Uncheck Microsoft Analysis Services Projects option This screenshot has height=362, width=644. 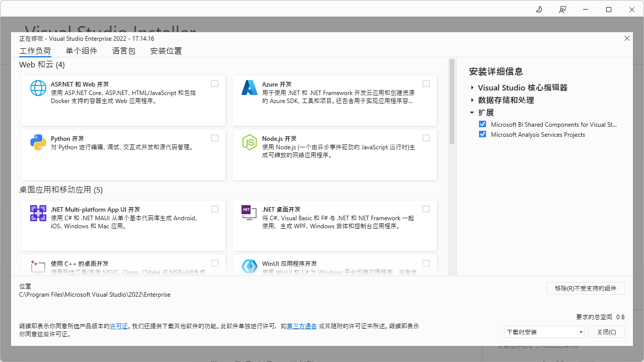[x=482, y=134]
